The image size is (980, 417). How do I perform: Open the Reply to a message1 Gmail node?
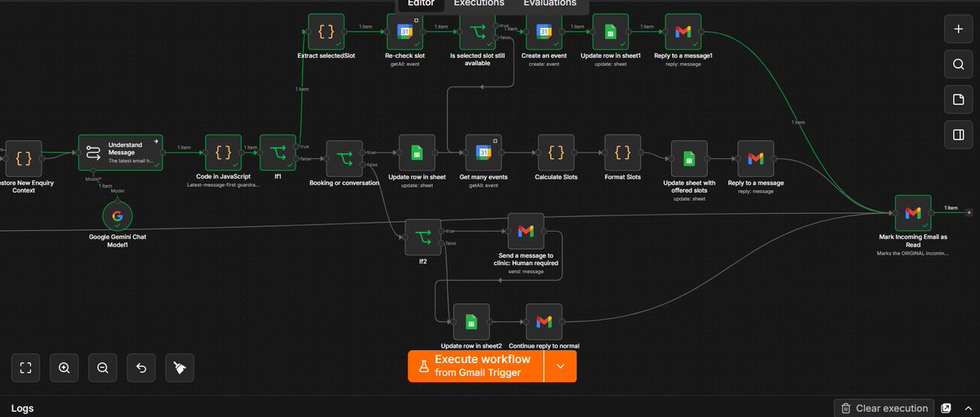684,32
